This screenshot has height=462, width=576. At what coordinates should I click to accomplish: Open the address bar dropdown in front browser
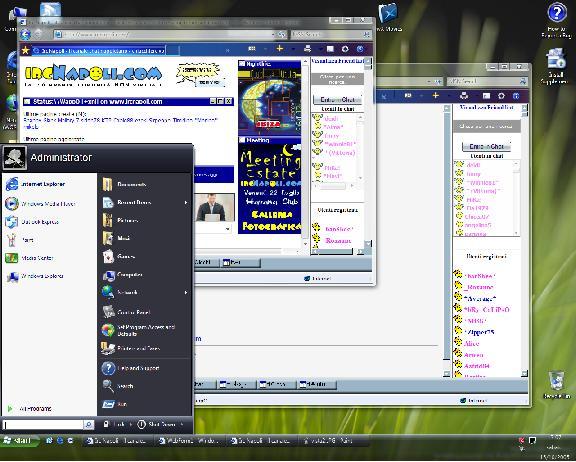273,35
